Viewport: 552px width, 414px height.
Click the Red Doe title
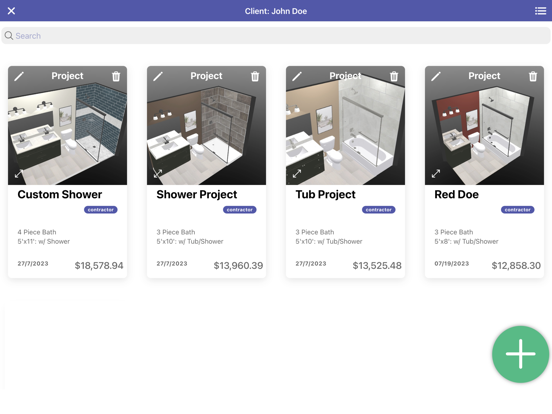click(456, 194)
